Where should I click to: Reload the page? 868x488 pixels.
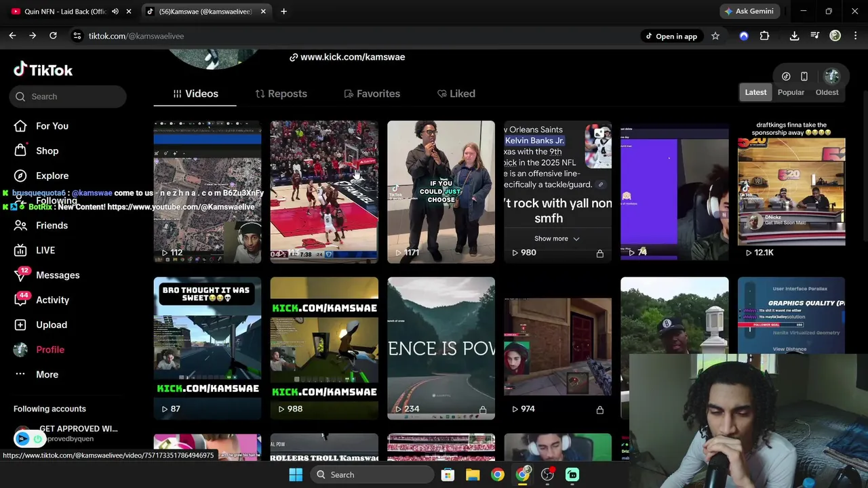pos(53,36)
